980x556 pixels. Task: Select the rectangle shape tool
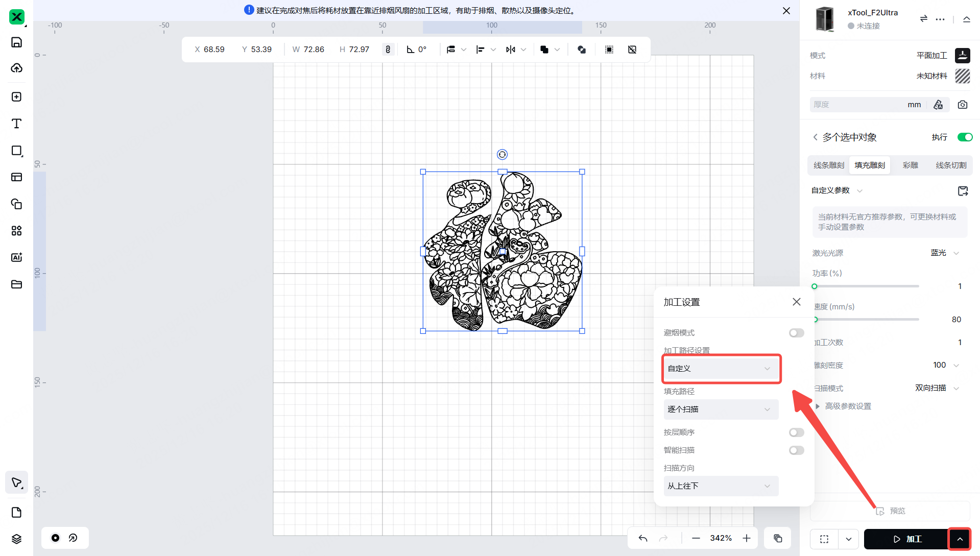coord(16,151)
